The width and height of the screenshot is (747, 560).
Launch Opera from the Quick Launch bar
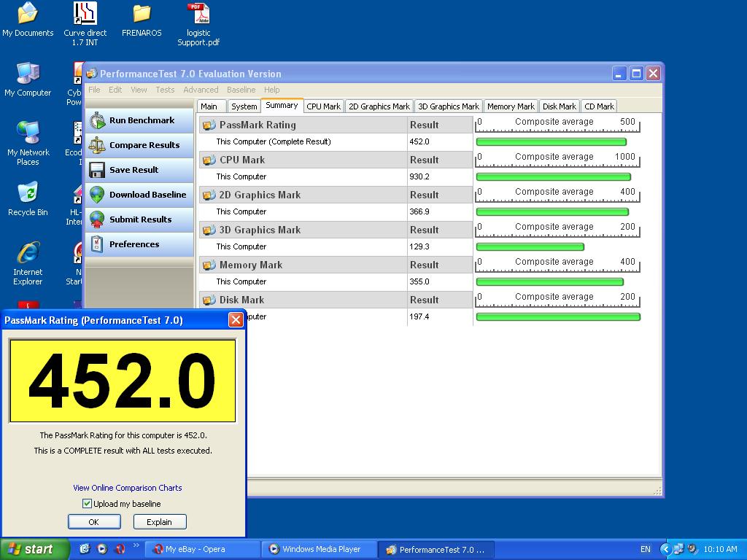[x=120, y=549]
